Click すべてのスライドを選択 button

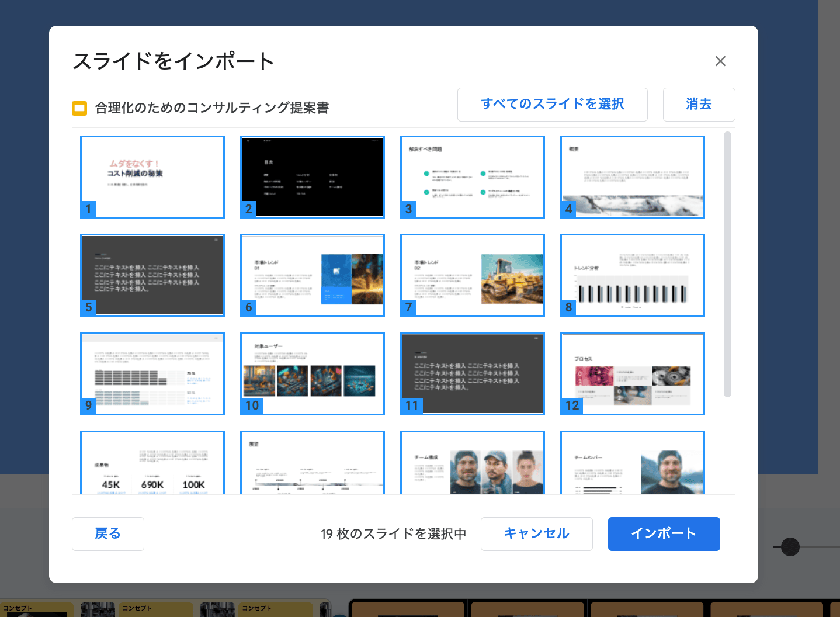552,105
